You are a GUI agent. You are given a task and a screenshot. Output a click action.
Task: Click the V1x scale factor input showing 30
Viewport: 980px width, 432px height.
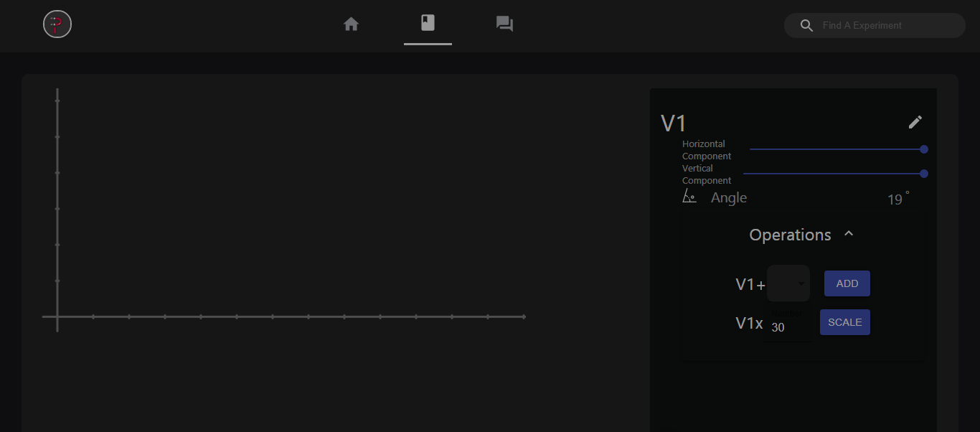coord(787,324)
